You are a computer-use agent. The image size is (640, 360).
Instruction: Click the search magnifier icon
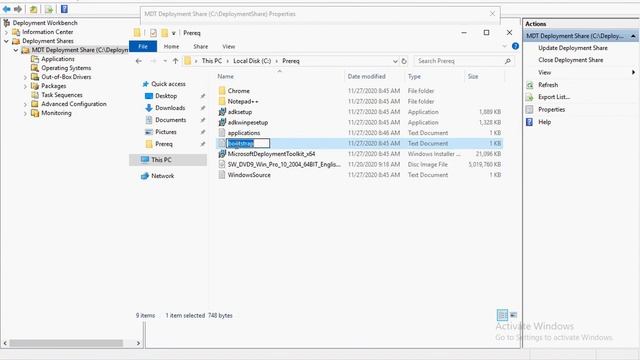[x=507, y=61]
